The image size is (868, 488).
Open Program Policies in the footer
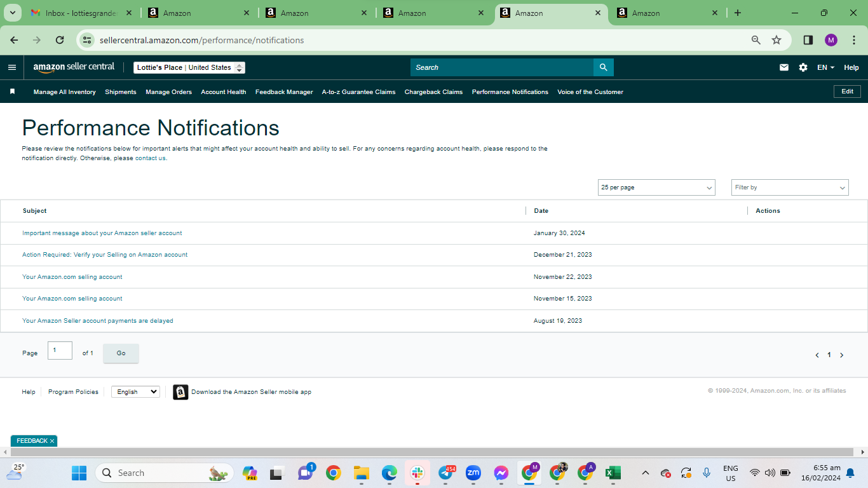[73, 392]
